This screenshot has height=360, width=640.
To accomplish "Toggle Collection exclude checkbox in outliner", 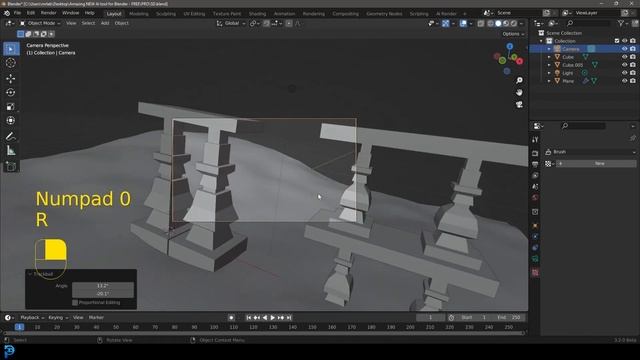I will (x=617, y=41).
